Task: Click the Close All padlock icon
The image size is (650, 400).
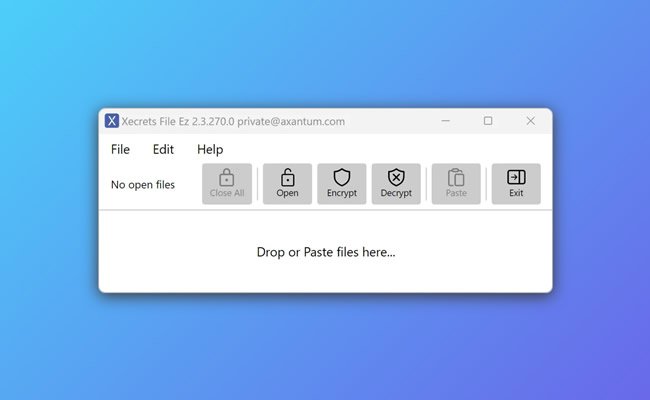Action: click(227, 178)
